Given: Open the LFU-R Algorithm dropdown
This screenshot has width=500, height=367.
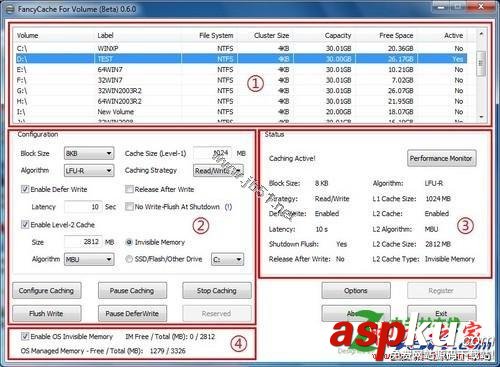Looking at the screenshot, I should pos(89,171).
